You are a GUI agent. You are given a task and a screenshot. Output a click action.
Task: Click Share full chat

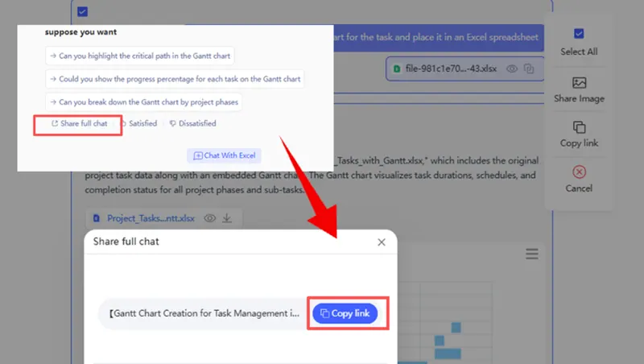click(x=78, y=124)
